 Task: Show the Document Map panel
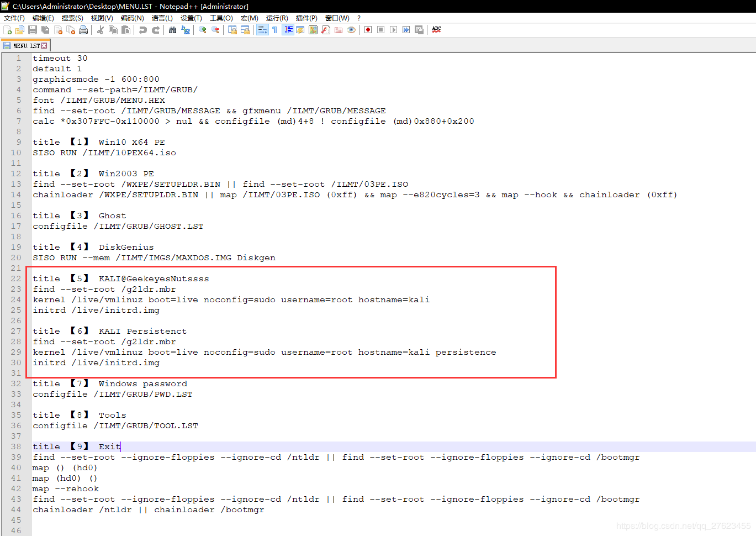tap(313, 30)
